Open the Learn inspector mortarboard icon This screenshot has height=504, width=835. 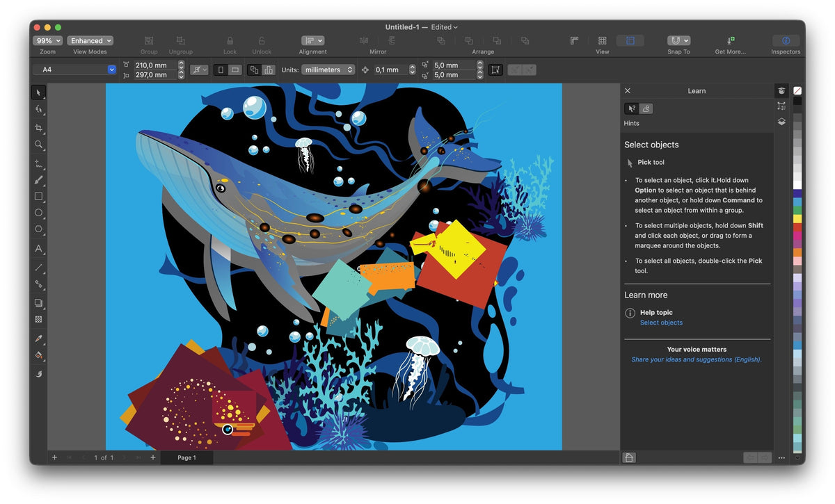[x=782, y=91]
